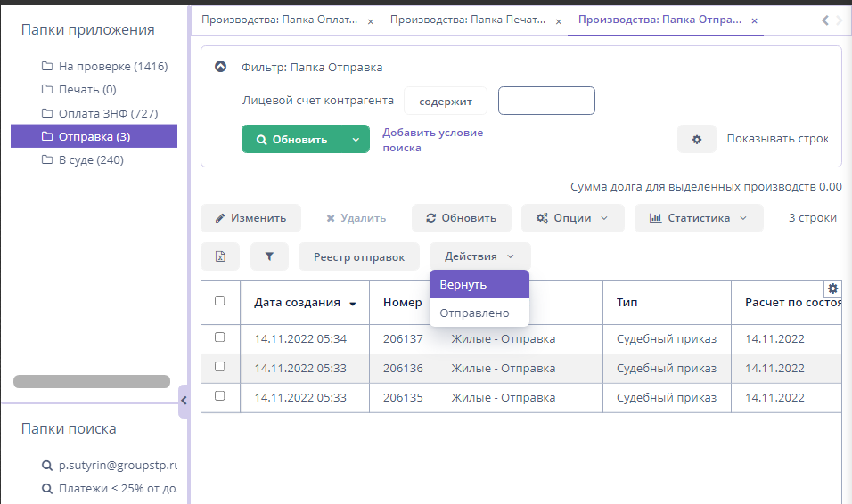Open dropdown arrow beside green Обновить button
The image size is (852, 504).
click(356, 140)
